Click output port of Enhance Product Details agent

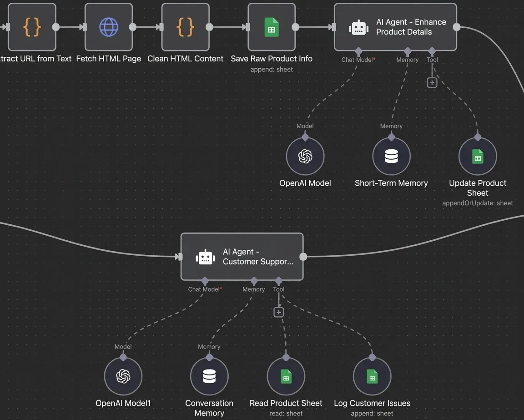[457, 27]
